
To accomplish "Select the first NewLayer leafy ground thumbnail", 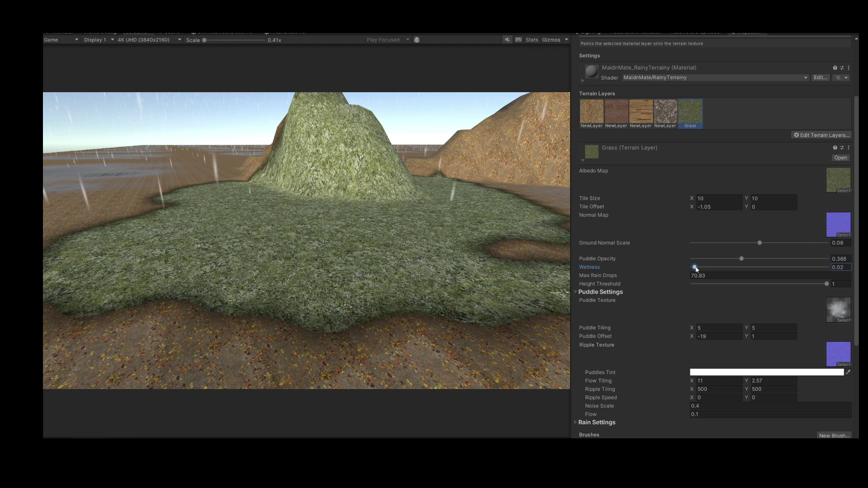I will coord(592,111).
